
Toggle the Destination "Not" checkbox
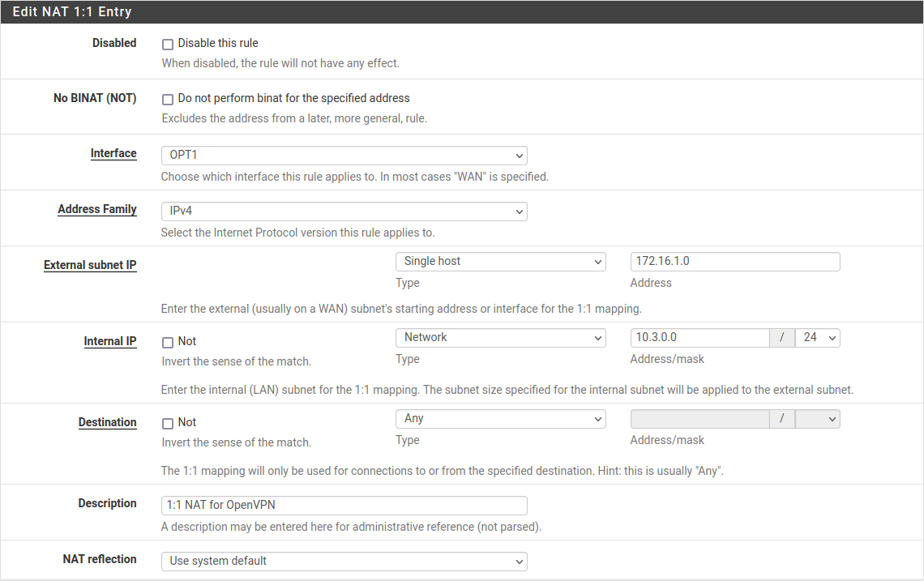pyautogui.click(x=168, y=423)
